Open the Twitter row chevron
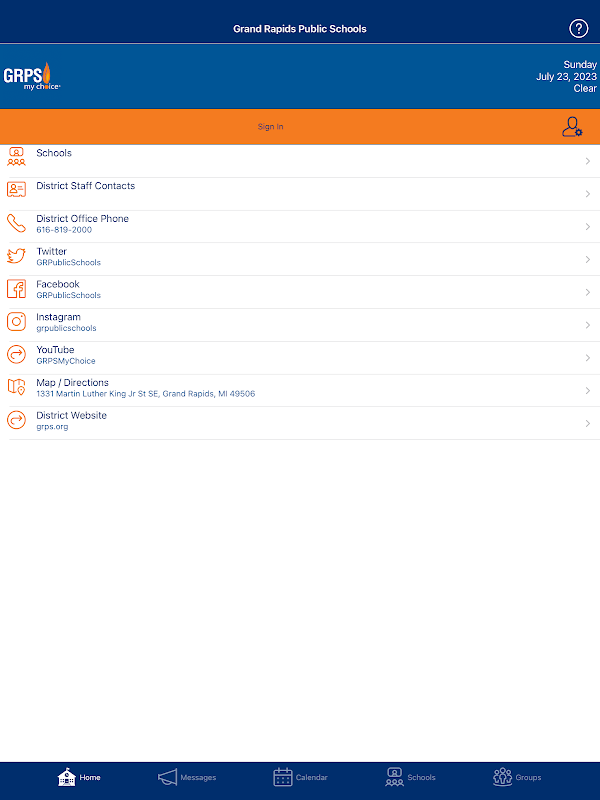The height and width of the screenshot is (800, 600). [588, 260]
